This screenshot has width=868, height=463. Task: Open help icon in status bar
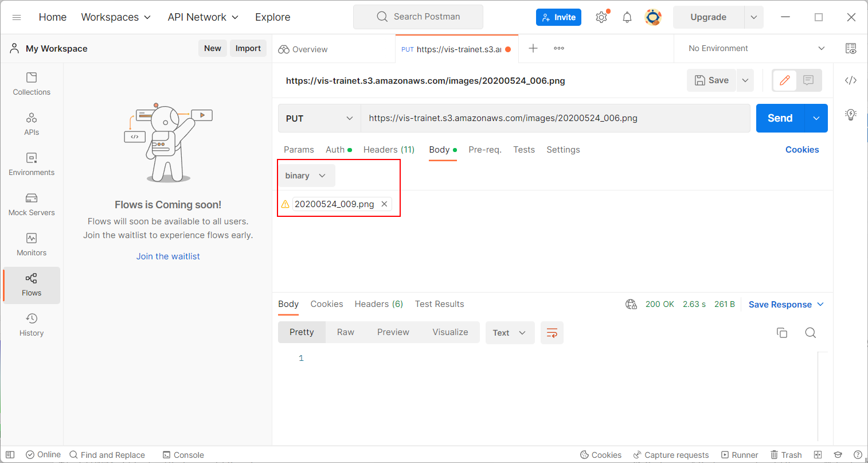coord(858,454)
